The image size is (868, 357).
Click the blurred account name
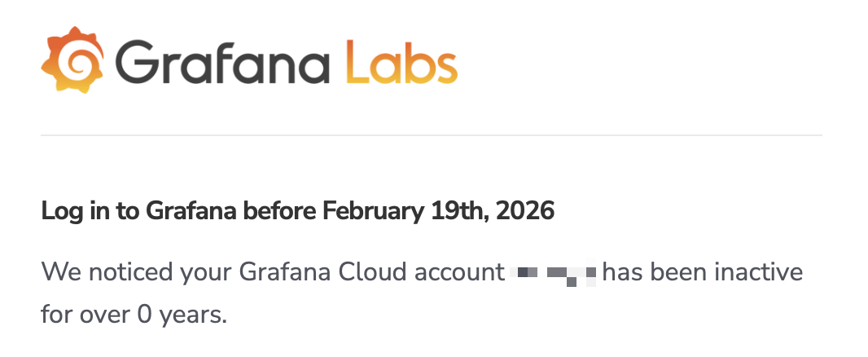click(x=554, y=271)
